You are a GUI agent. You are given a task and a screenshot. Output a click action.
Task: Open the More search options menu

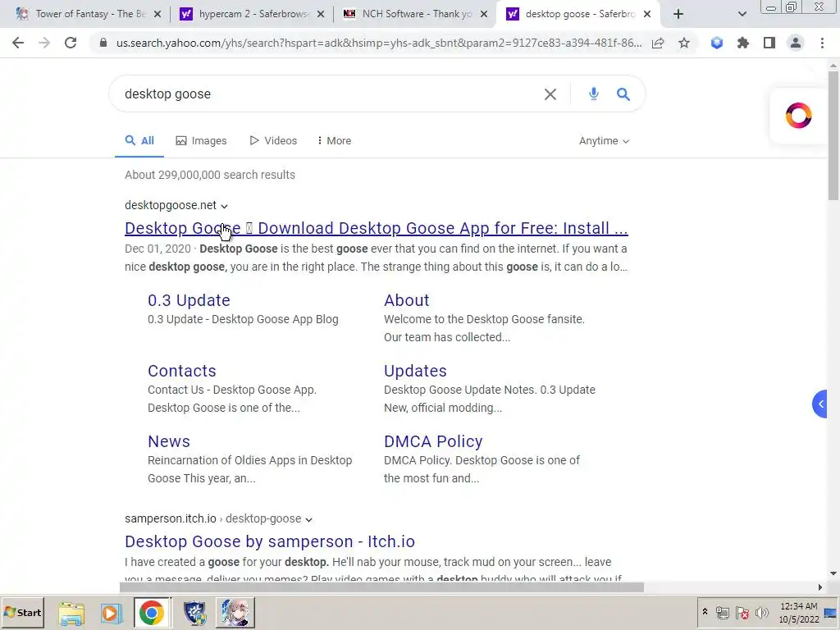[x=334, y=141]
